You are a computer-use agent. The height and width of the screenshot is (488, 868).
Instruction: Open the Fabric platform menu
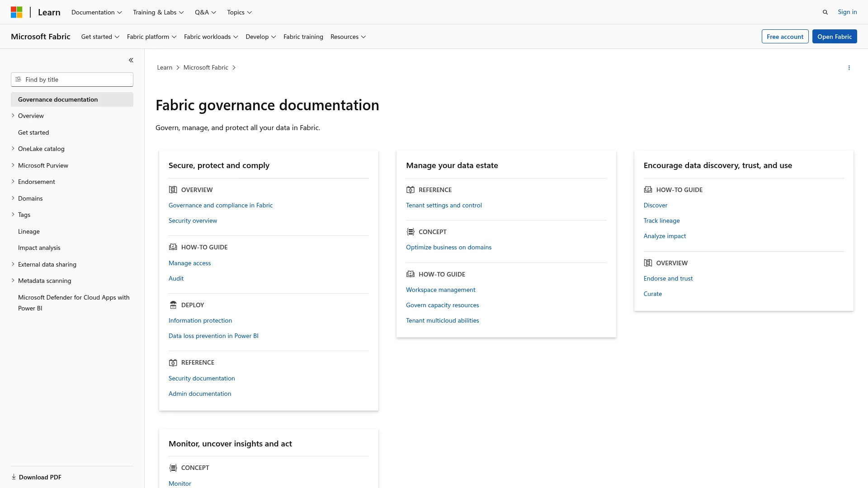(151, 37)
